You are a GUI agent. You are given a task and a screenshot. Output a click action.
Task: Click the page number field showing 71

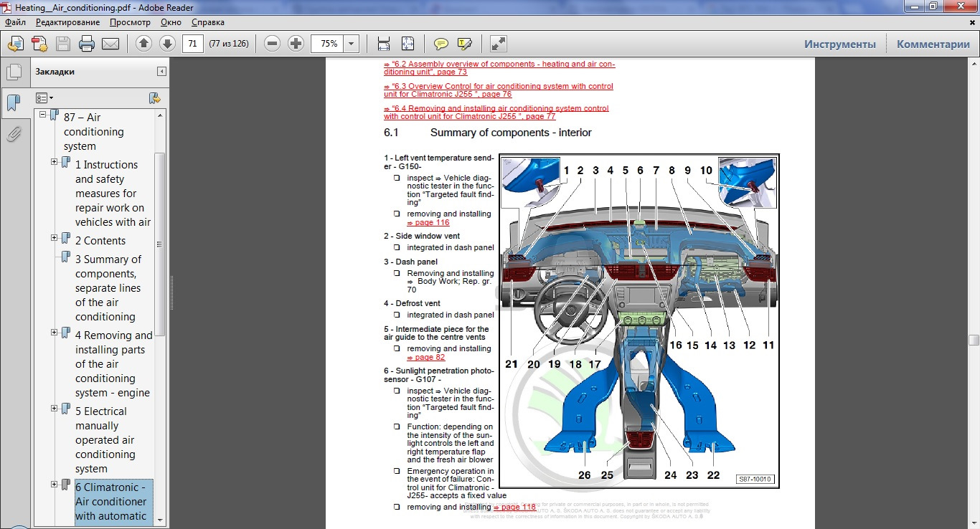(194, 44)
